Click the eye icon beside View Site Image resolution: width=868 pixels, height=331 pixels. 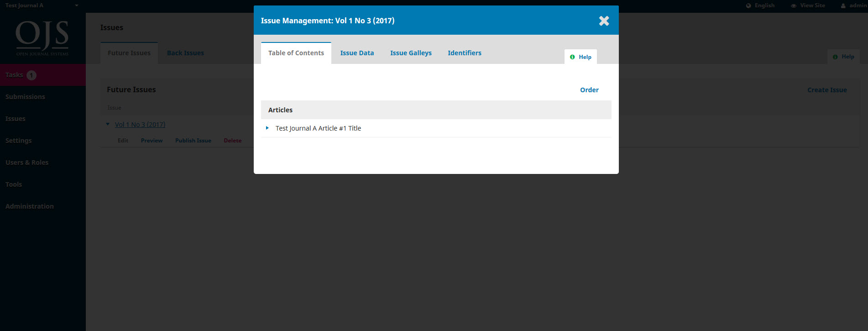(x=794, y=6)
